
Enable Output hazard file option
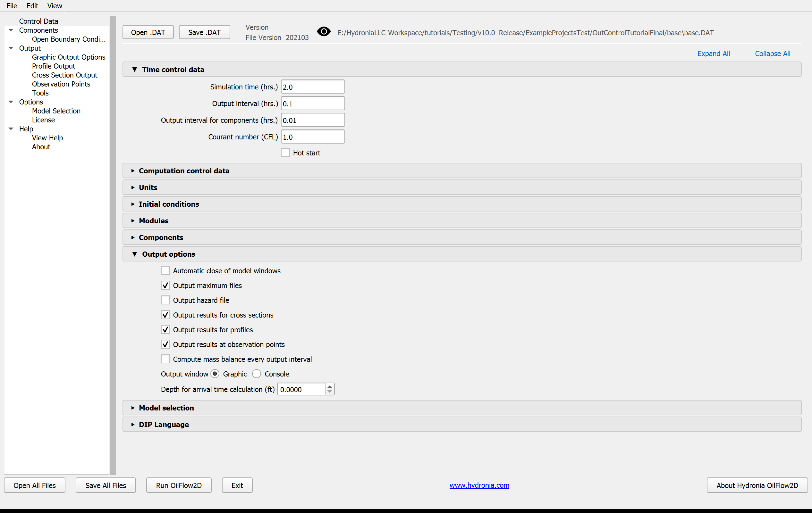(x=165, y=300)
